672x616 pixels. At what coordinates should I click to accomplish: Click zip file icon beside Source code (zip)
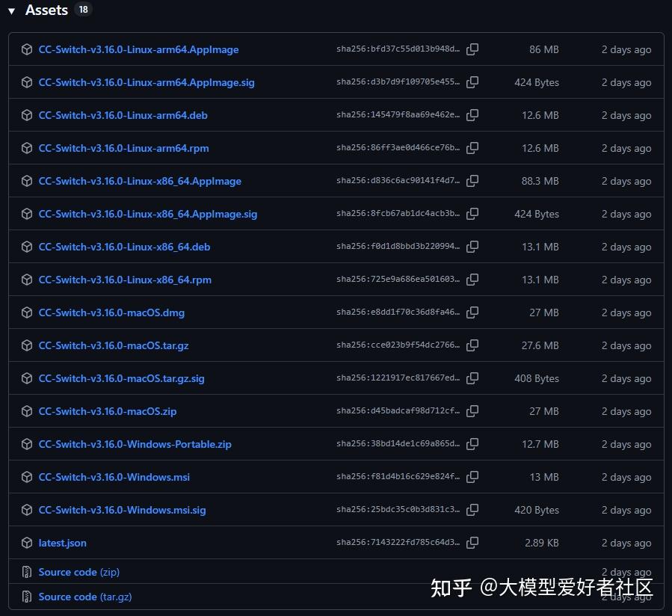click(x=27, y=572)
